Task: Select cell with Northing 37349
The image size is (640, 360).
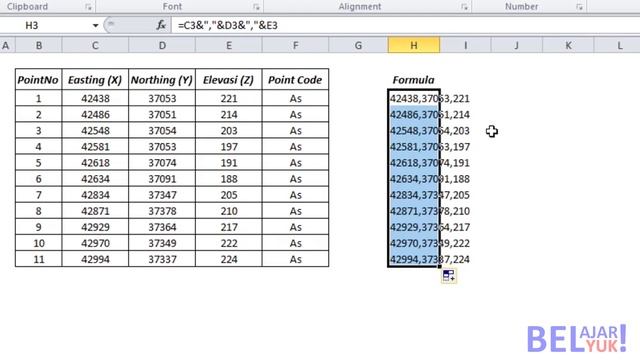Action: tap(162, 243)
